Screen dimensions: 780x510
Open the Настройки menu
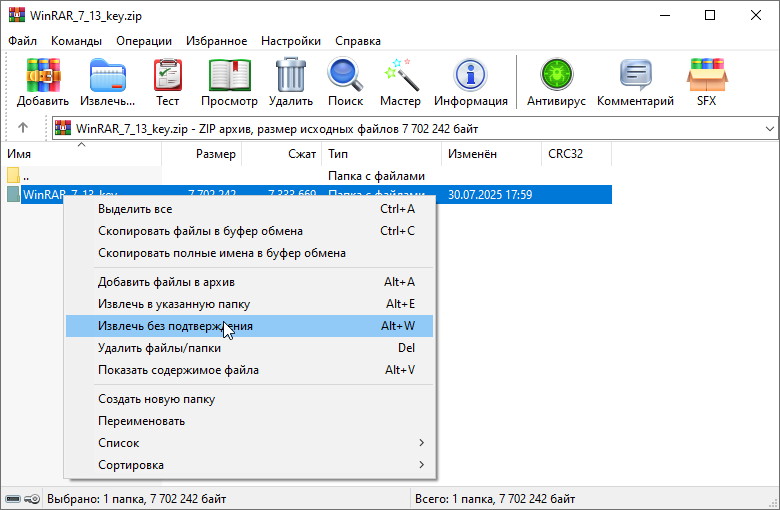click(x=291, y=41)
